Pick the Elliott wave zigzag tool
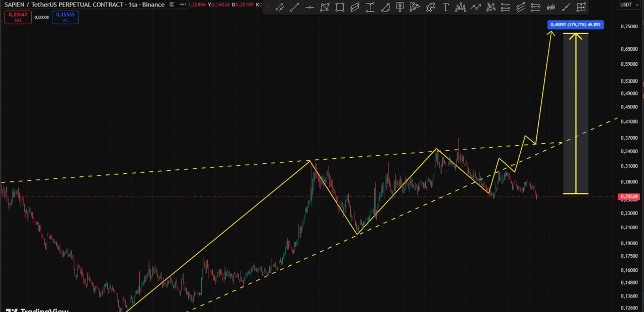 475,7
